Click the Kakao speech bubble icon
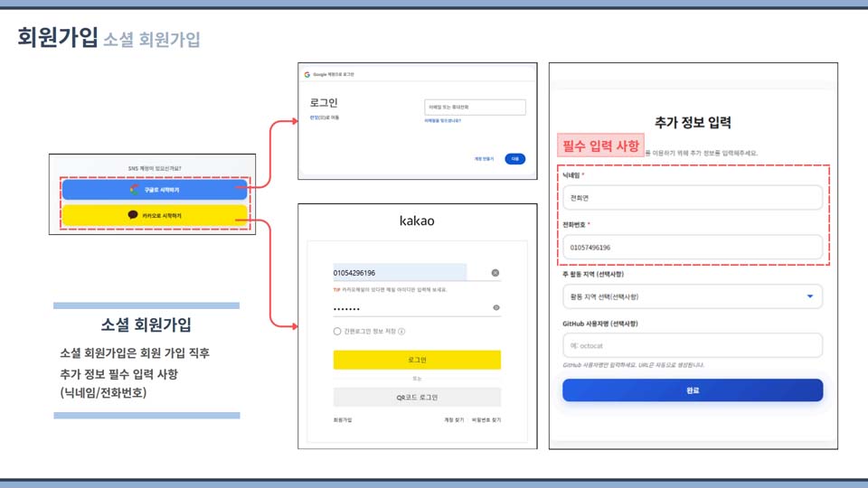This screenshot has width=868, height=488. click(x=133, y=216)
